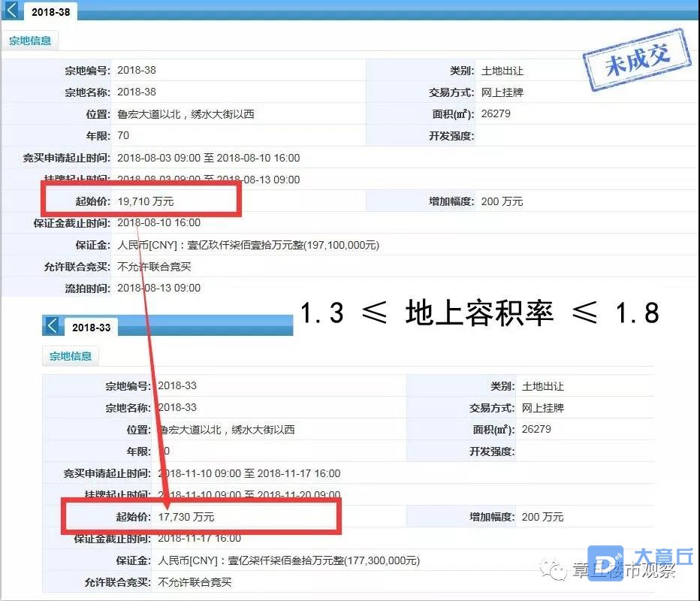Screen dimensions: 700x601
Task: Click the 2018-33 parcel location text
Action: (226, 430)
